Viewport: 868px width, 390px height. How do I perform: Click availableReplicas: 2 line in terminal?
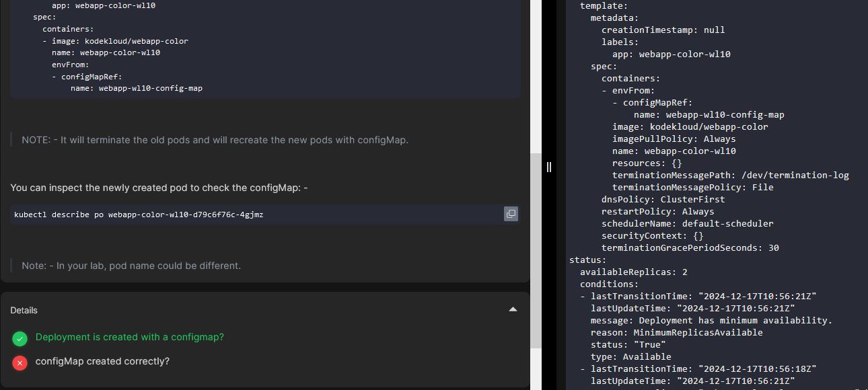coord(633,272)
